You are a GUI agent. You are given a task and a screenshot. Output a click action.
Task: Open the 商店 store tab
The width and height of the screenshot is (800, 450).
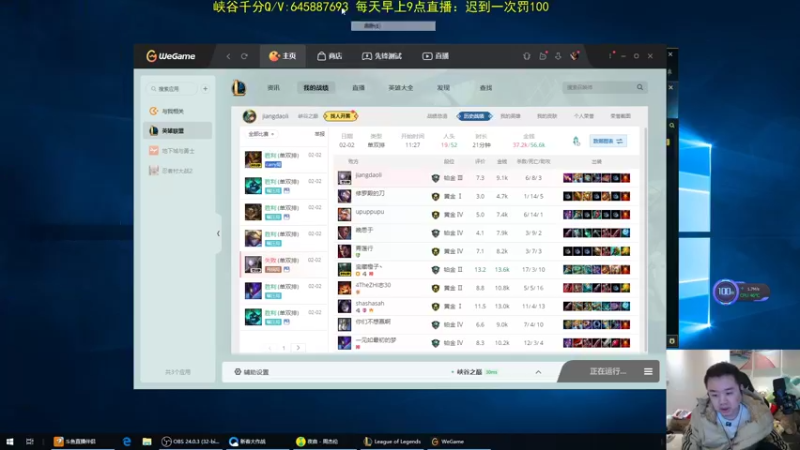pos(330,56)
